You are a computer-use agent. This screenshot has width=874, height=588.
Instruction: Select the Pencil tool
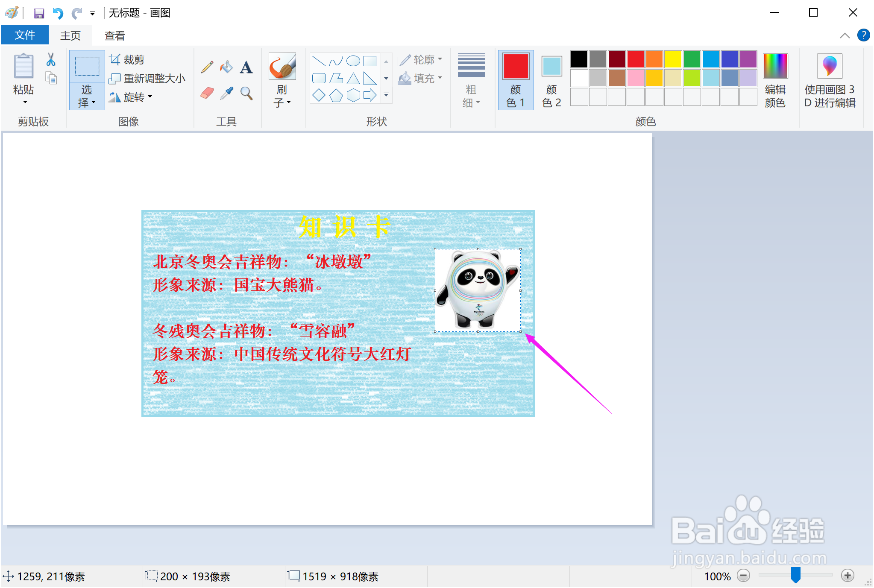(x=207, y=67)
